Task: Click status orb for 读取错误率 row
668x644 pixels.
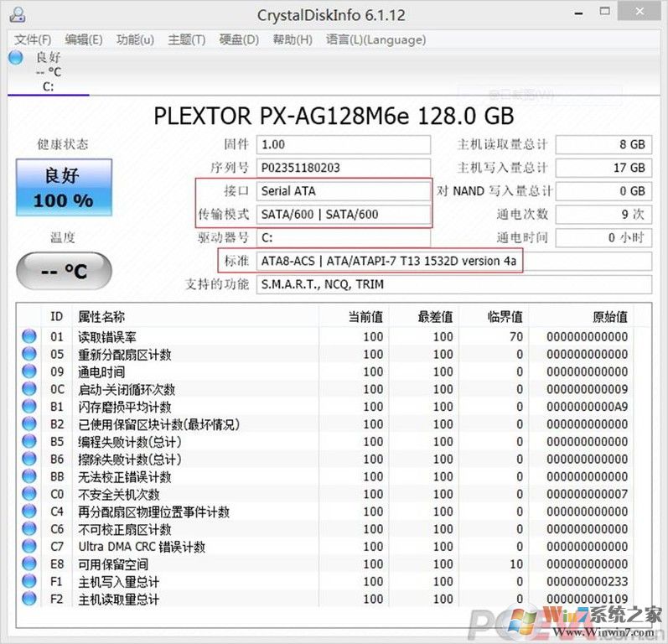Action: point(29,336)
